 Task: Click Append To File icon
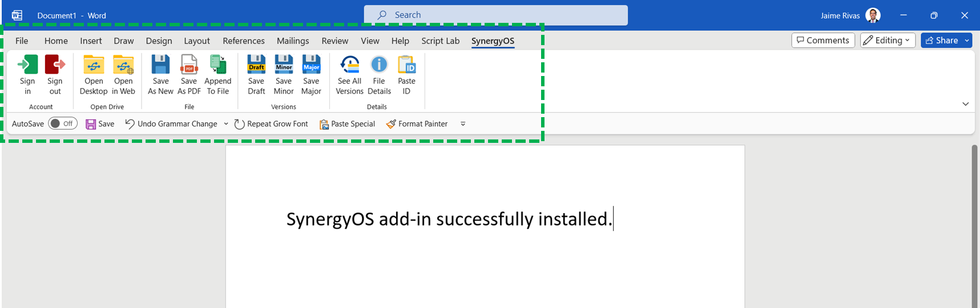[218, 65]
